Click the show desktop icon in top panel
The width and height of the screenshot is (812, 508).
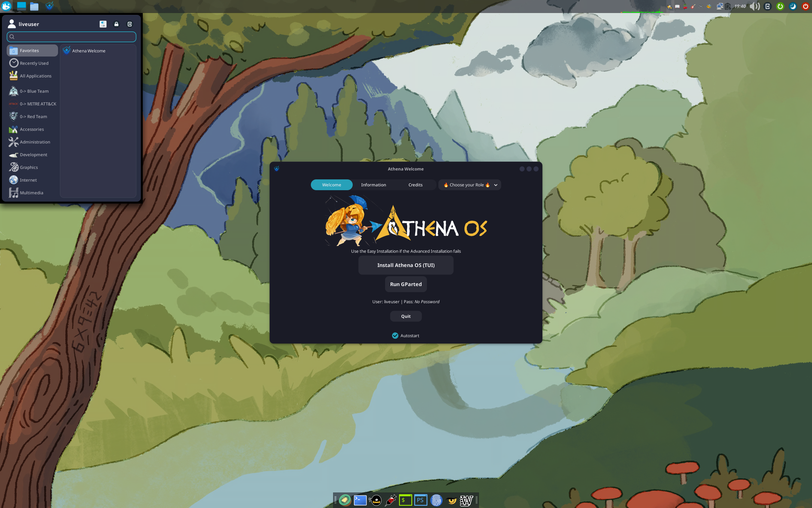point(22,6)
